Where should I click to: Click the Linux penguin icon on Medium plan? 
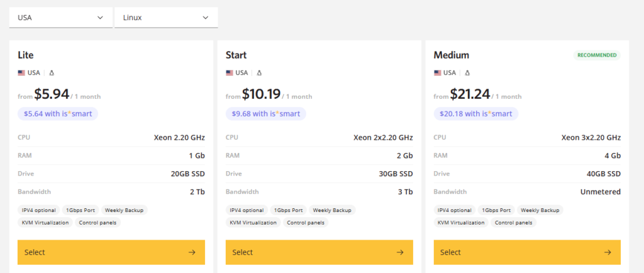467,73
